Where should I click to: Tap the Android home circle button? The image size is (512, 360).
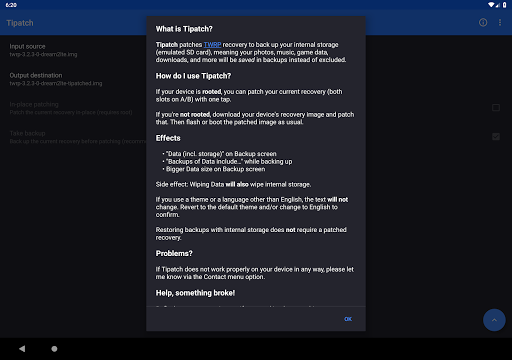[x=54, y=349]
